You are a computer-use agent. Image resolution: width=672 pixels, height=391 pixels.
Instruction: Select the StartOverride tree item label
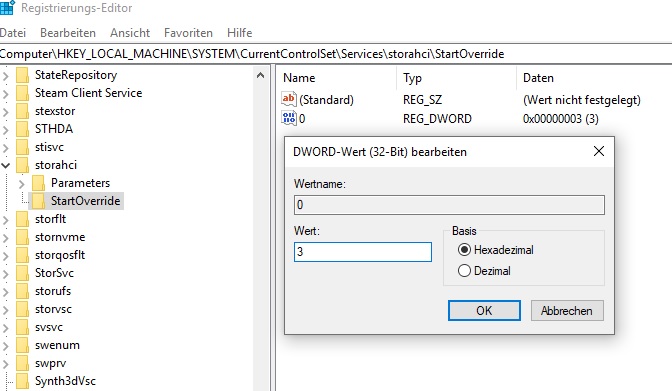85,201
